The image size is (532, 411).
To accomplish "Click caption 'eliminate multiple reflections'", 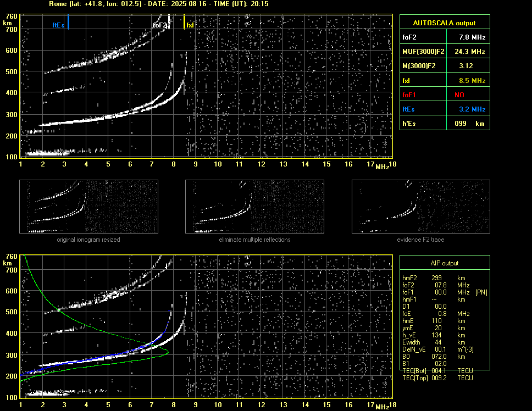I will pos(254,240).
